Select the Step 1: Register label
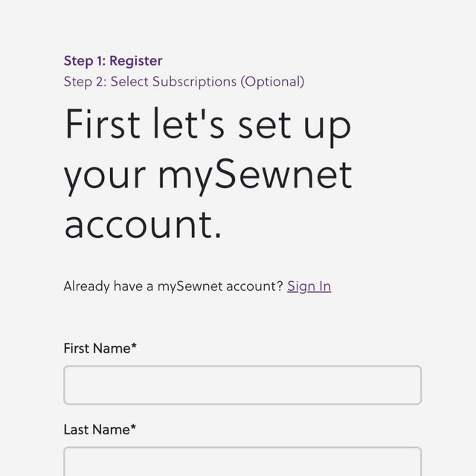The height and width of the screenshot is (476, 476). pyautogui.click(x=113, y=61)
